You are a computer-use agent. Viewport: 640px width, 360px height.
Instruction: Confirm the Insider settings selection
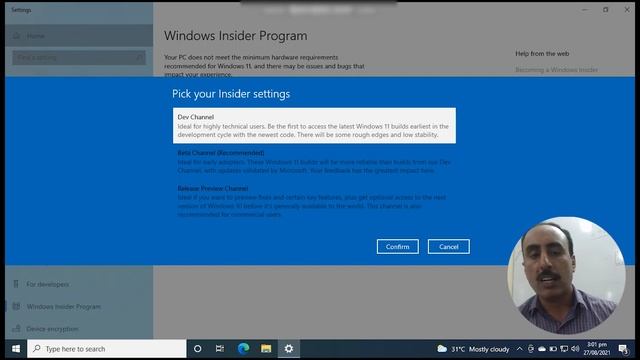(x=398, y=247)
